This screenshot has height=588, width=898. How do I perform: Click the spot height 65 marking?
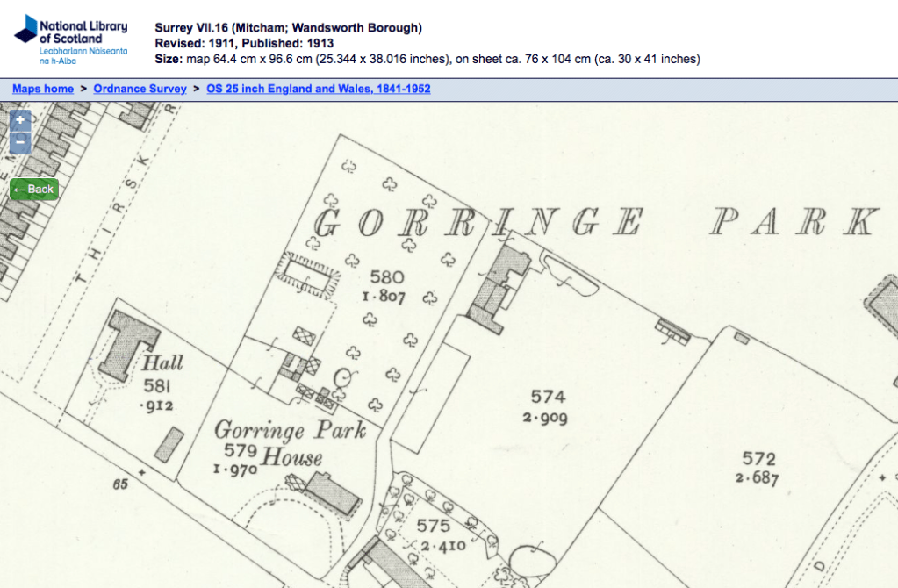(x=119, y=483)
